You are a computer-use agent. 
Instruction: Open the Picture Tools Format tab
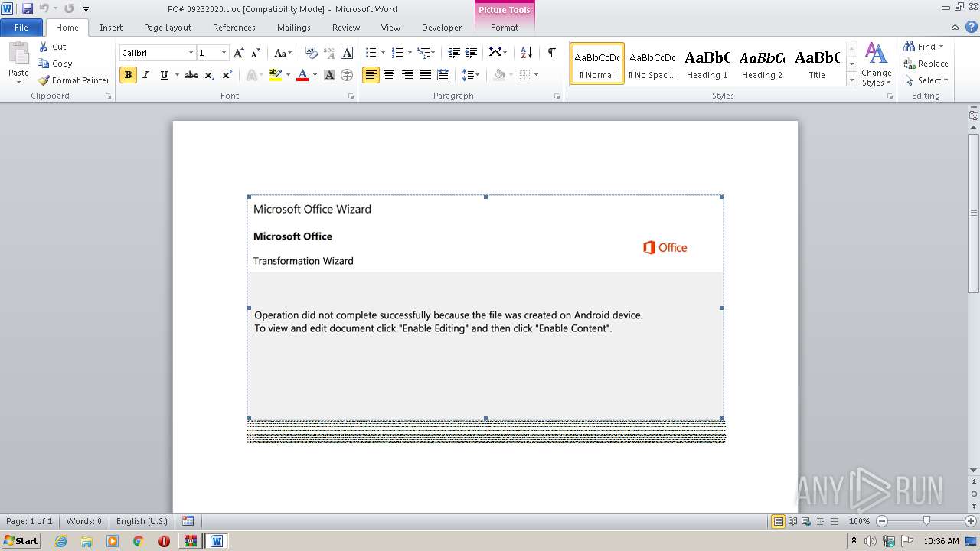click(505, 28)
